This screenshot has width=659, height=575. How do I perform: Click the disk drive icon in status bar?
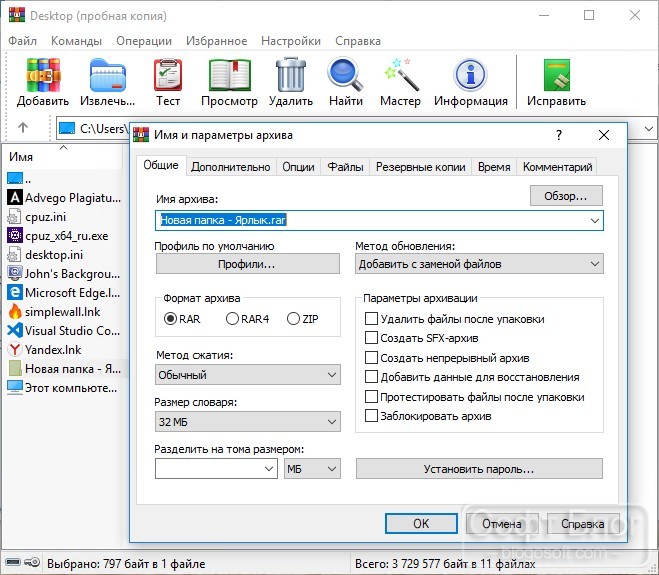(13, 562)
